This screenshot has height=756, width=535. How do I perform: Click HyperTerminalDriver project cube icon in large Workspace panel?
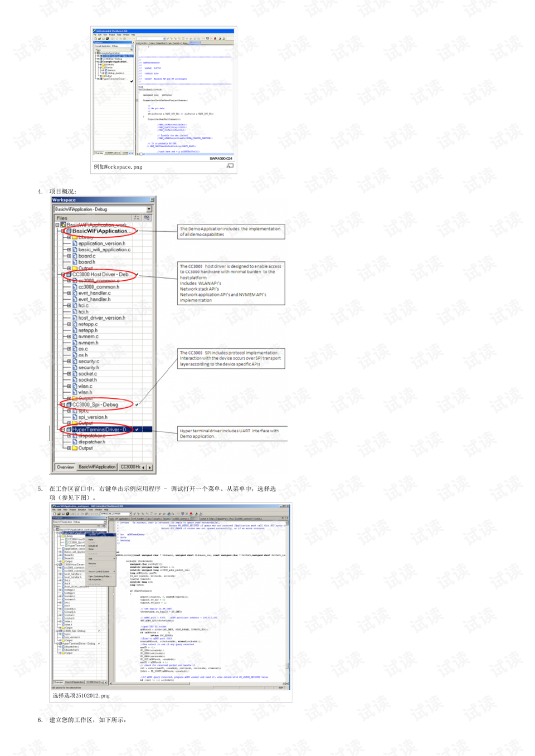point(69,430)
